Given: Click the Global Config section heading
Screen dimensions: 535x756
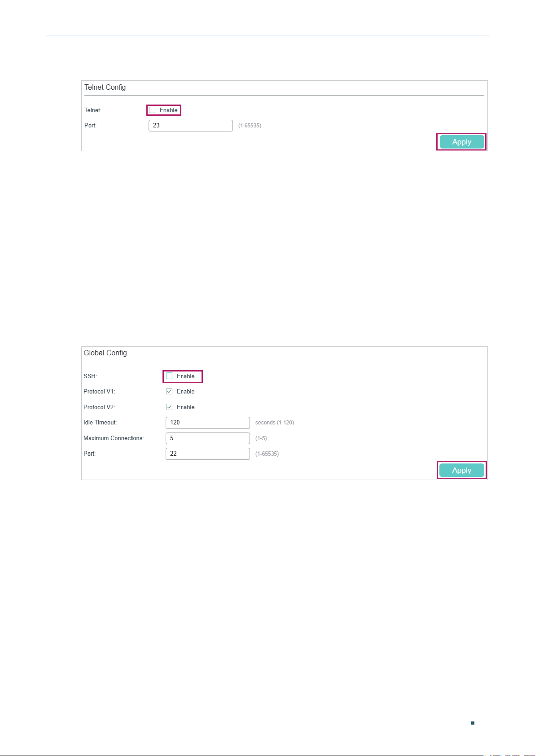Looking at the screenshot, I should (105, 353).
